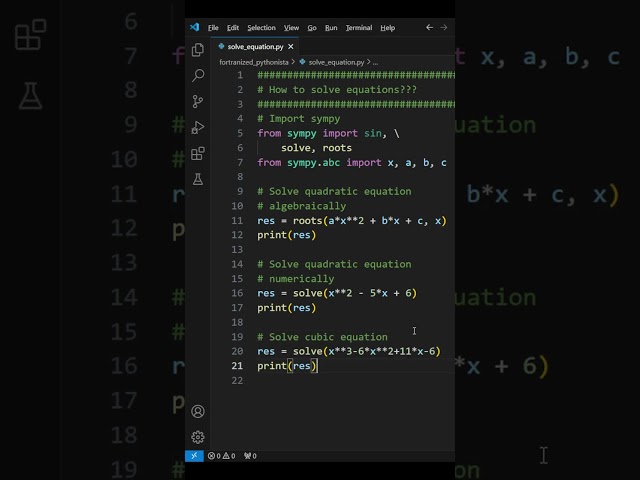
Task: Open the Search view icon
Action: click(x=198, y=75)
